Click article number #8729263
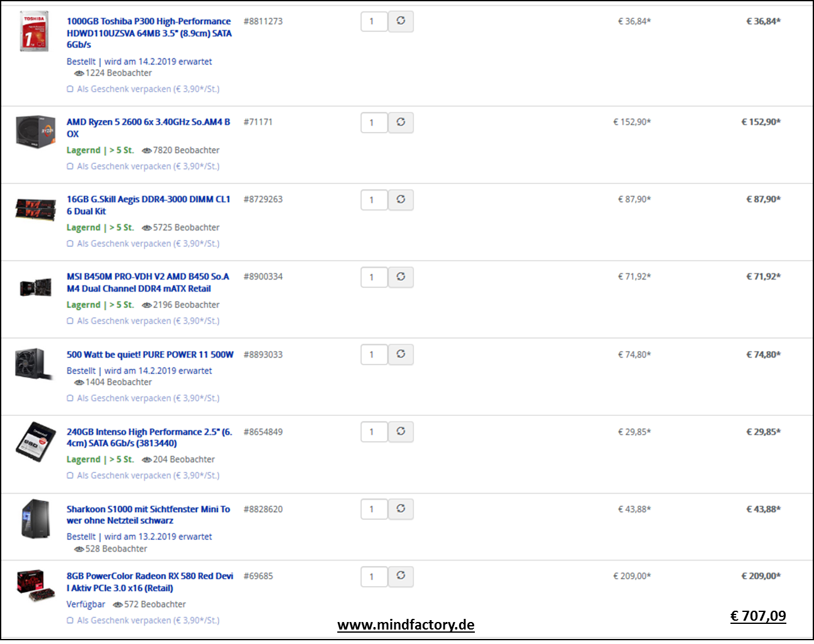Image resolution: width=814 pixels, height=644 pixels. tap(263, 200)
